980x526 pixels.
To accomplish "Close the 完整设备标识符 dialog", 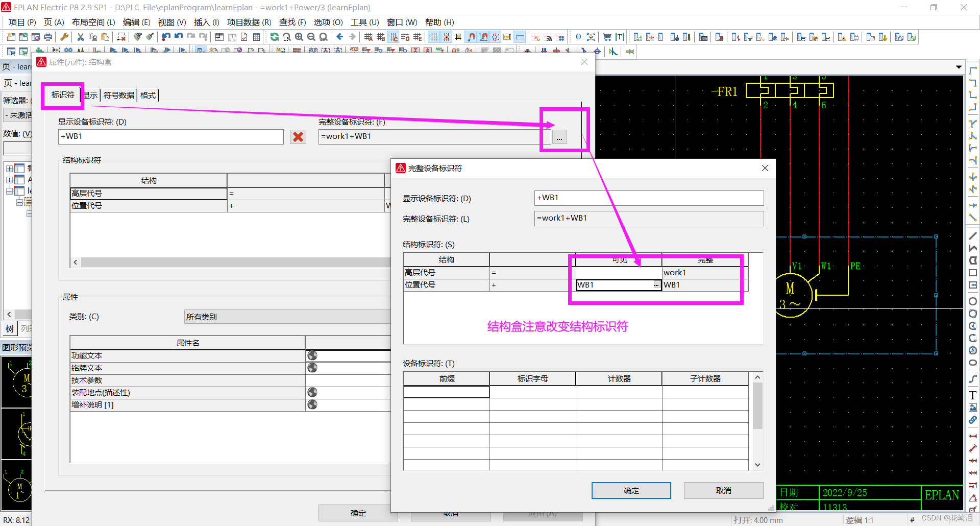I will coord(765,168).
